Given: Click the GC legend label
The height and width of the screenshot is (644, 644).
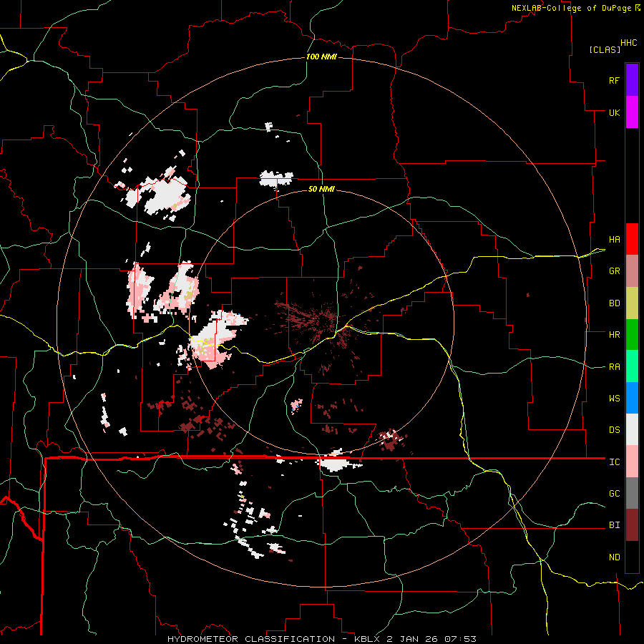Looking at the screenshot, I should [x=614, y=494].
